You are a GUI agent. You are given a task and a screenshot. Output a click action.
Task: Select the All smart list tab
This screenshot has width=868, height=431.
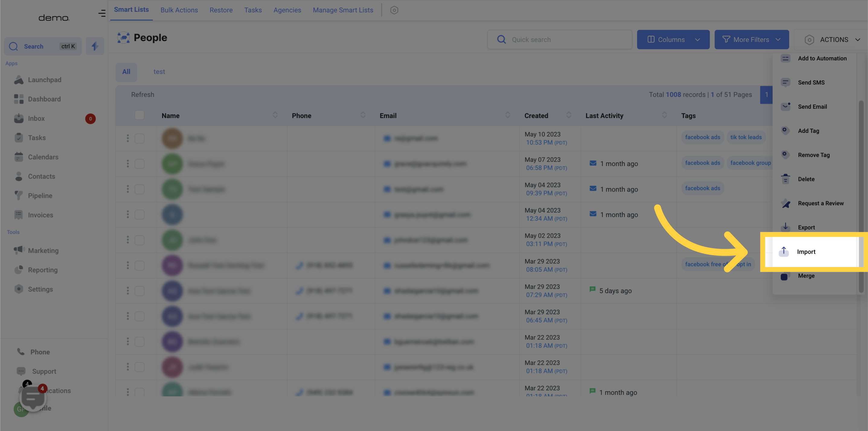click(126, 72)
